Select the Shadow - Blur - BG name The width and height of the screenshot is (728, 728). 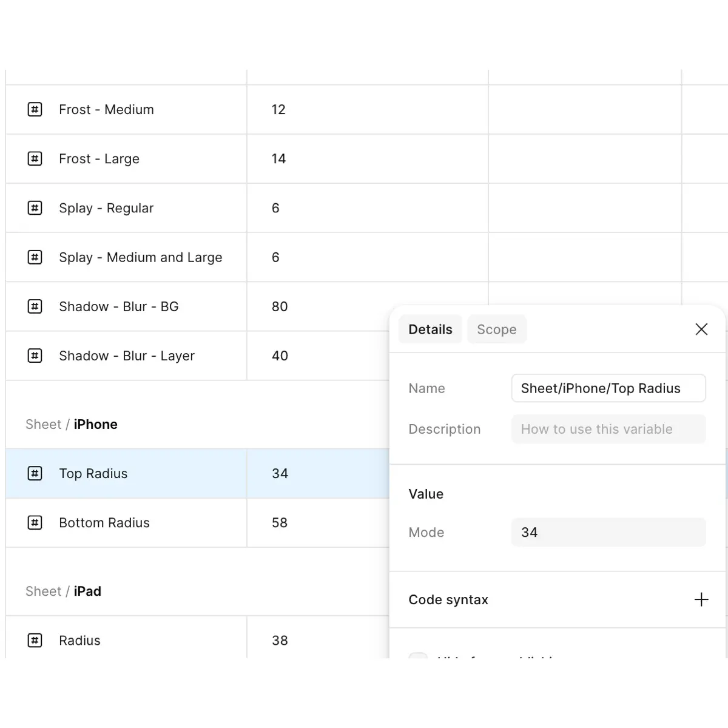[119, 306]
